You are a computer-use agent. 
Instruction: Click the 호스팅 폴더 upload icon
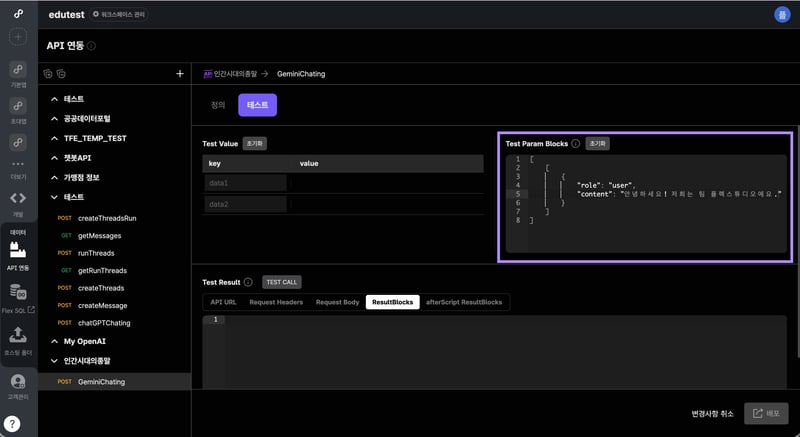[18, 336]
